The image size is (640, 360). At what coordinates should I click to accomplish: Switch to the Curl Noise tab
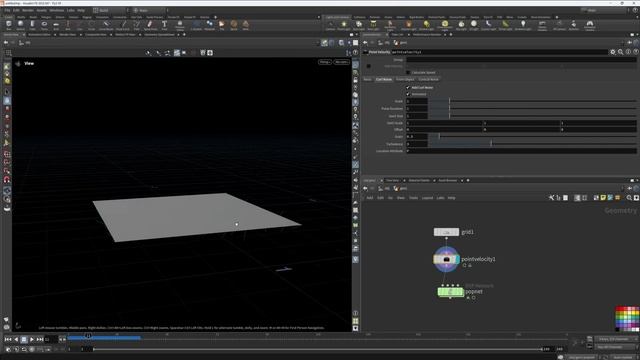point(384,79)
